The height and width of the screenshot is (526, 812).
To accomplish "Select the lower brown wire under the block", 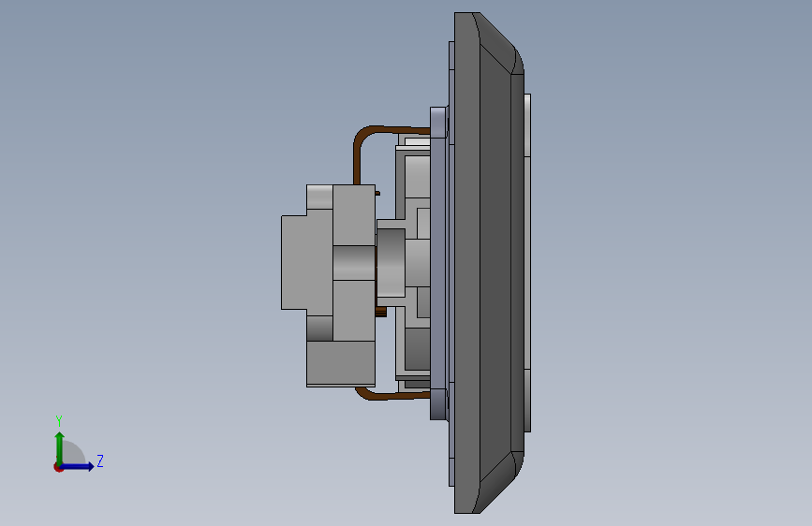I will [x=392, y=395].
